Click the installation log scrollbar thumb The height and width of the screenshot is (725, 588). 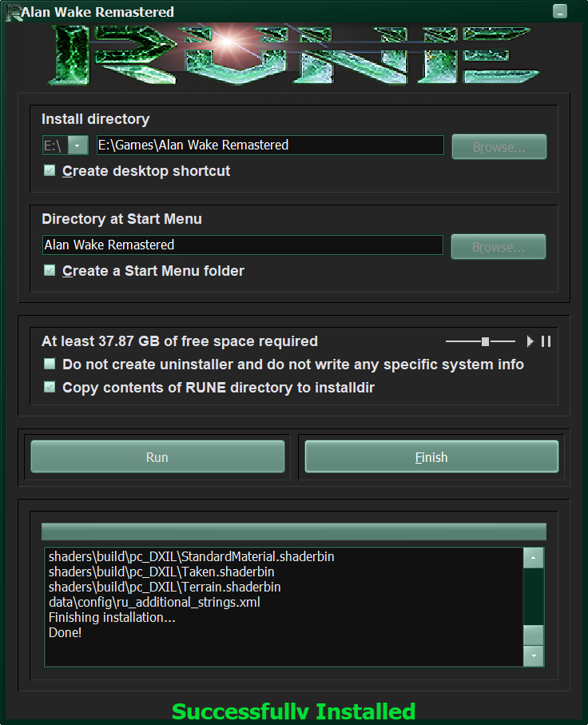(x=533, y=635)
